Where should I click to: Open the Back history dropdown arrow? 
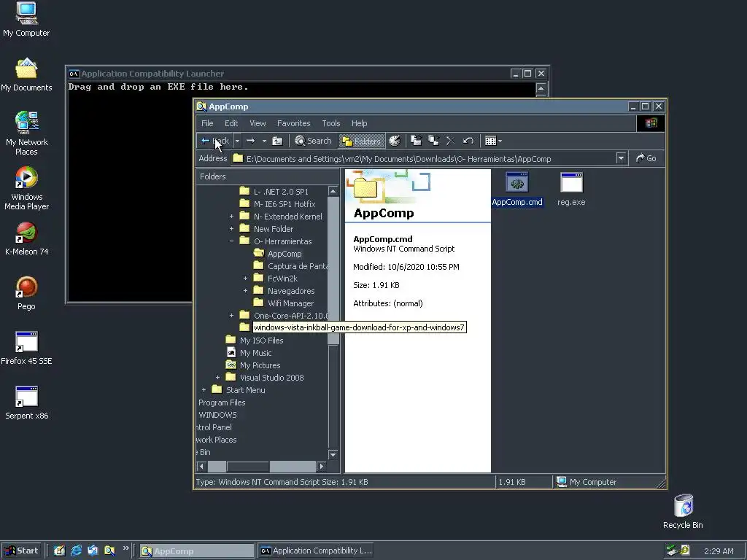click(237, 141)
